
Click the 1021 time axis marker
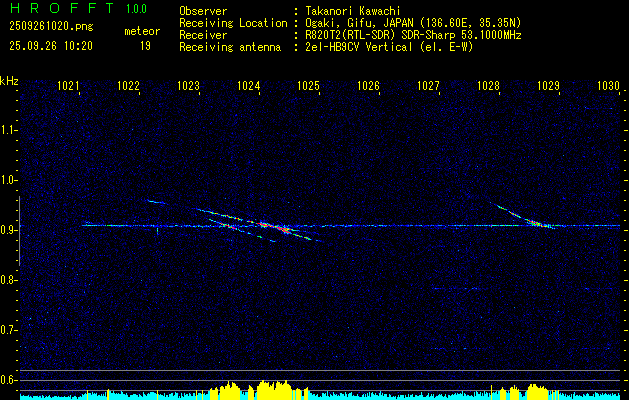(68, 86)
